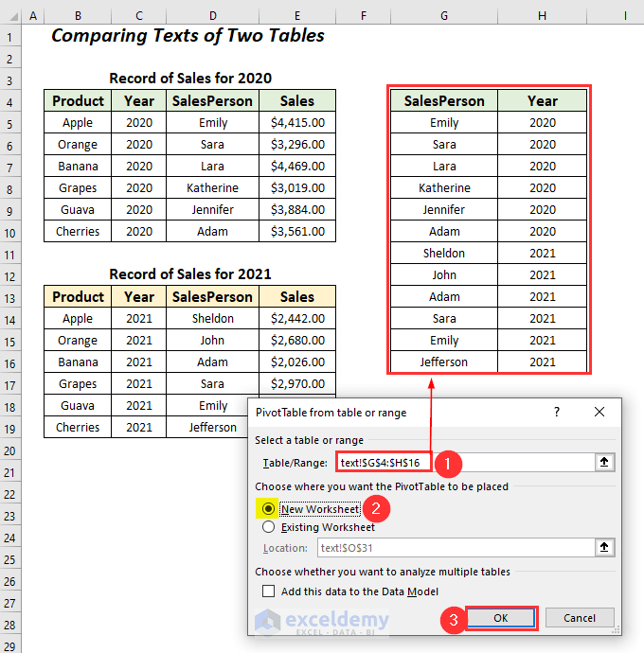
Task: Select cell with sales $4,415.00
Action: [297, 122]
